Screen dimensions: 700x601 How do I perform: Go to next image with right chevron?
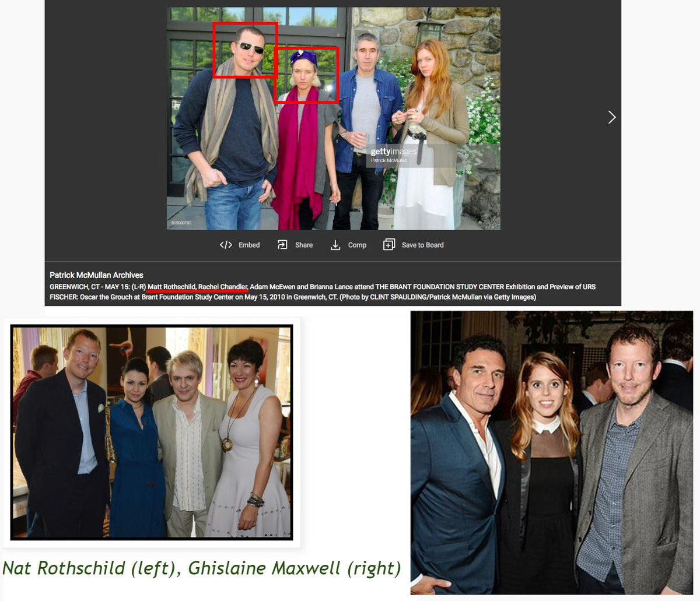(x=611, y=117)
